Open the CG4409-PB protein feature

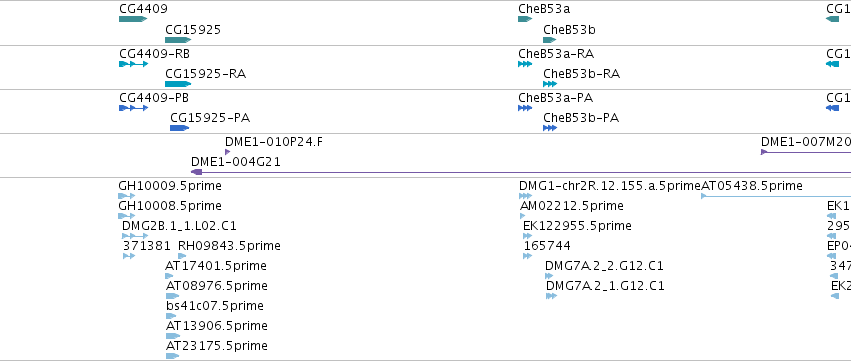tap(134, 108)
